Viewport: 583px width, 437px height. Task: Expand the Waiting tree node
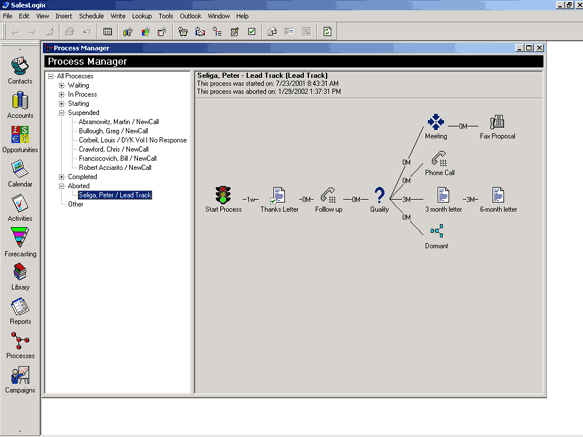[x=61, y=85]
